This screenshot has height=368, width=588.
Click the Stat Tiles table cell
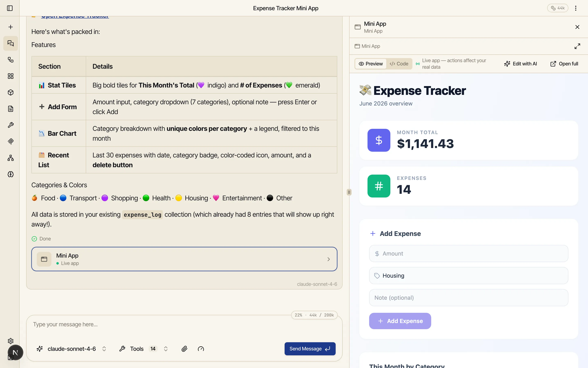[59, 85]
